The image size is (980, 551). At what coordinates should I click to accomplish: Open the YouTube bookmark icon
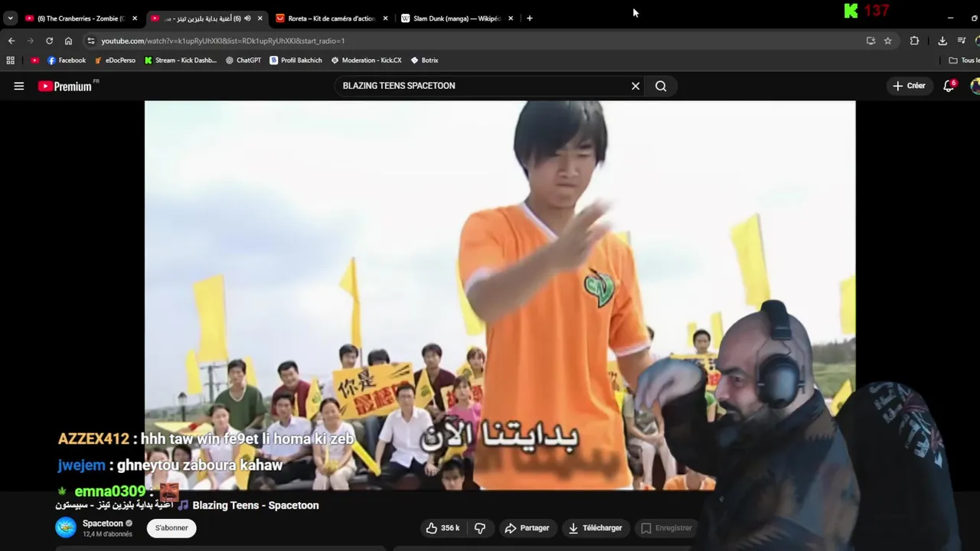click(x=34, y=60)
